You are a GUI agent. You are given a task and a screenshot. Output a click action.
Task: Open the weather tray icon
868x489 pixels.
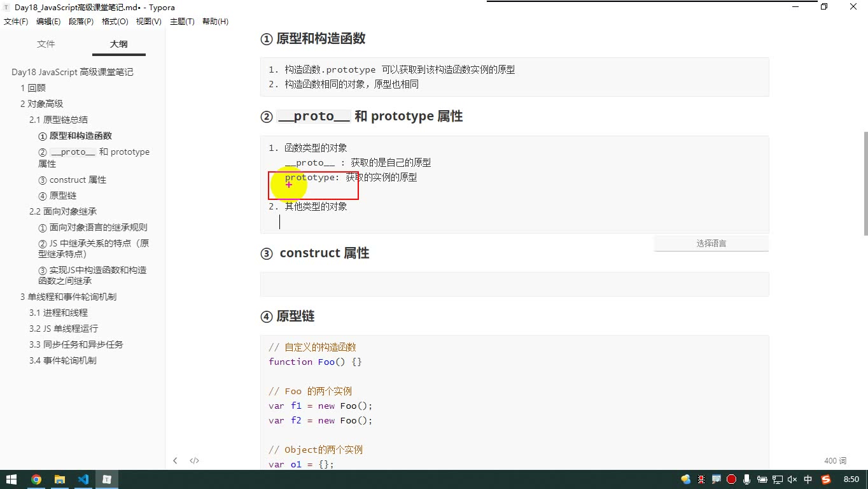click(x=685, y=479)
